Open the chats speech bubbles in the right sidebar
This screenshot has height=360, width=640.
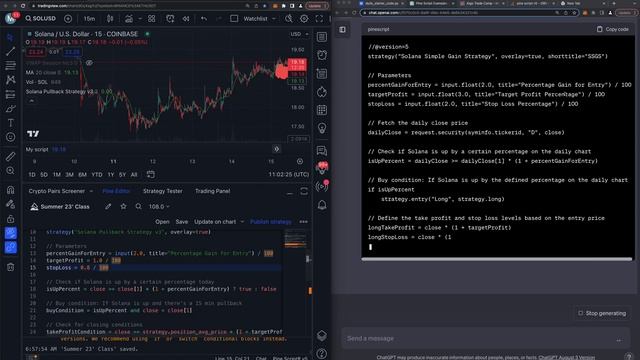[x=322, y=151]
